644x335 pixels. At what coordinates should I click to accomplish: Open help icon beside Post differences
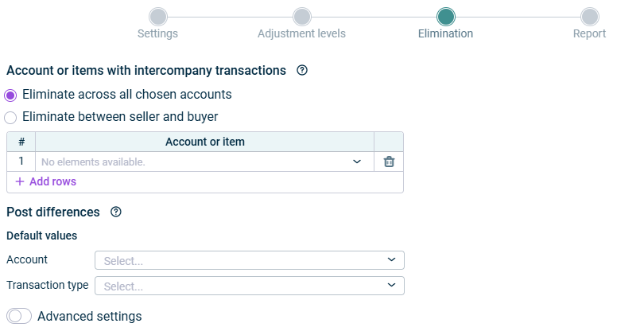coord(116,212)
